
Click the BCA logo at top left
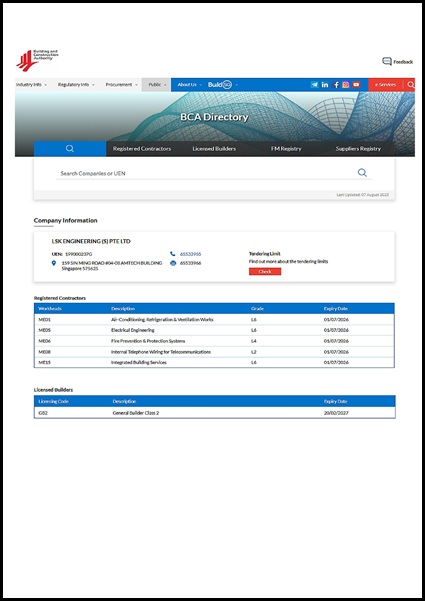tap(37, 60)
